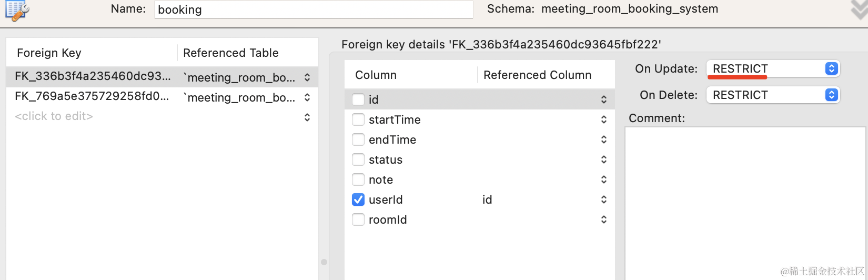Image resolution: width=868 pixels, height=280 pixels.
Task: Click the table Name input field
Action: [313, 9]
